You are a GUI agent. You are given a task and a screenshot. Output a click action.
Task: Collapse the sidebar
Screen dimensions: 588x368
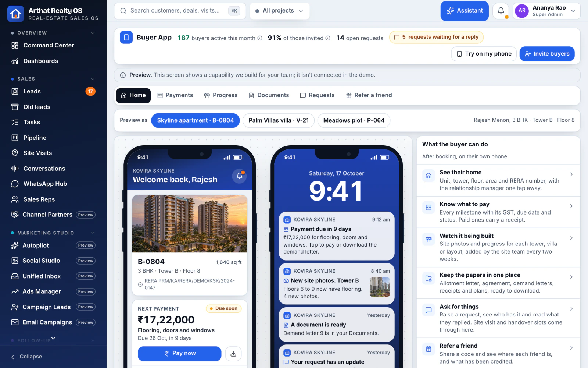(53, 357)
